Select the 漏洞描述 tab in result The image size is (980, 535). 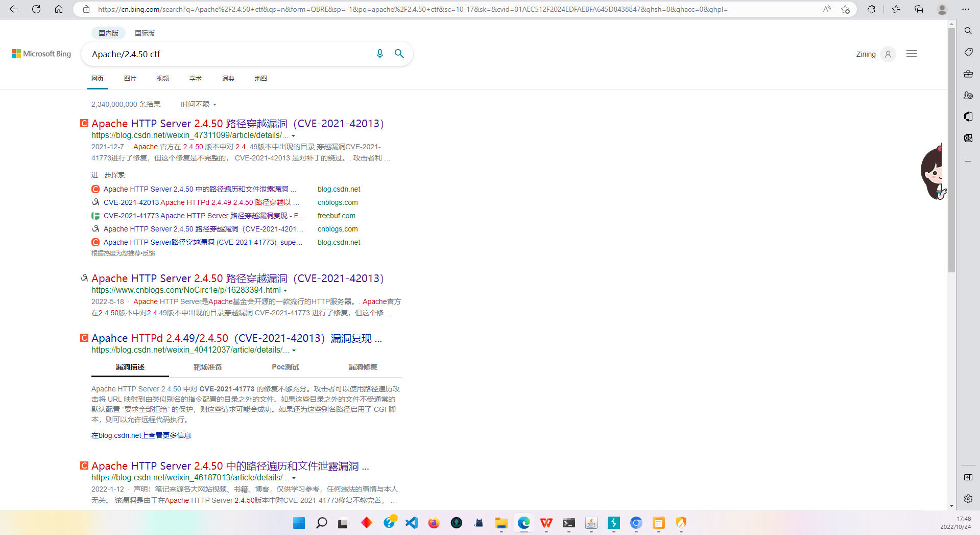[130, 367]
